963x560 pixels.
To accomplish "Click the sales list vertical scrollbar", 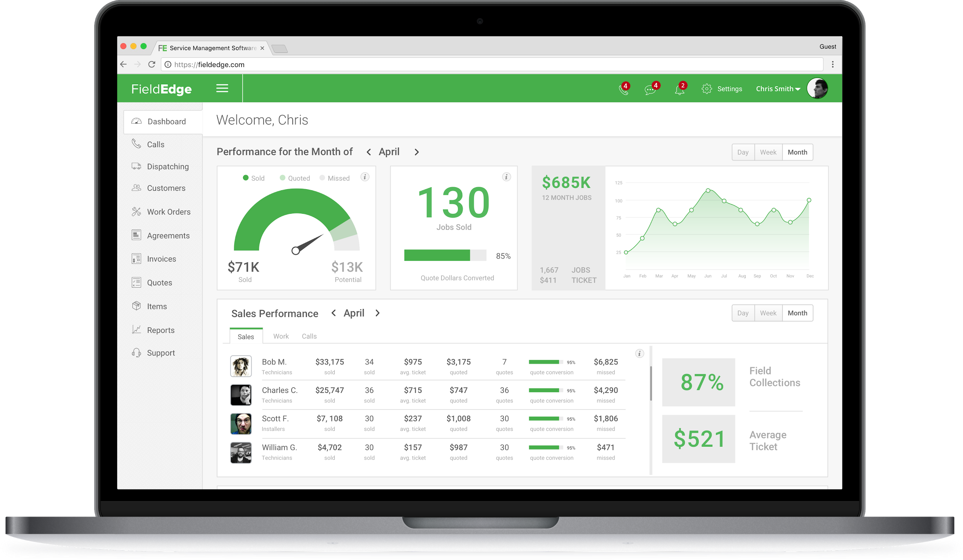I will click(x=651, y=384).
